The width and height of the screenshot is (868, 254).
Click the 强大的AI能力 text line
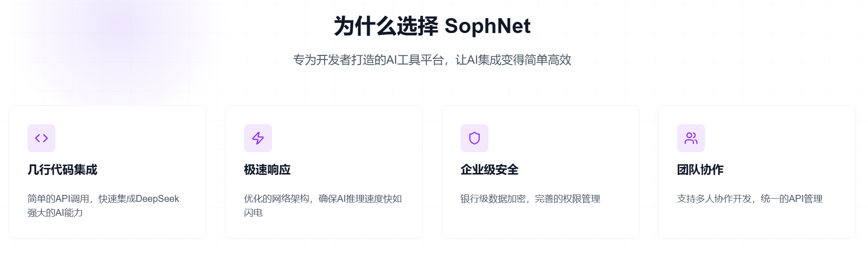coord(55,213)
